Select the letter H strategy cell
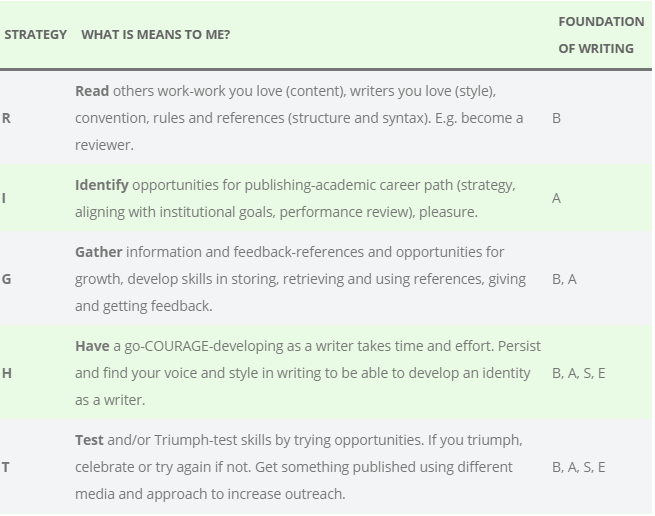 point(7,373)
